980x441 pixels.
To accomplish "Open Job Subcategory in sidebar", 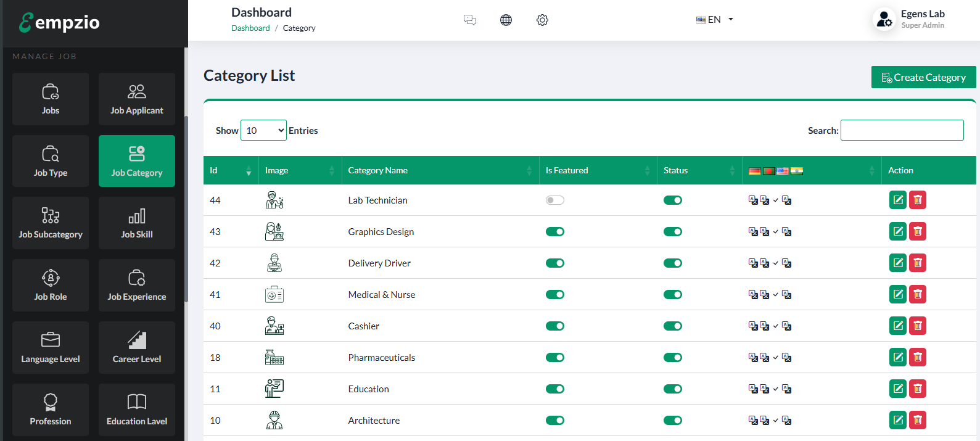I will (51, 223).
